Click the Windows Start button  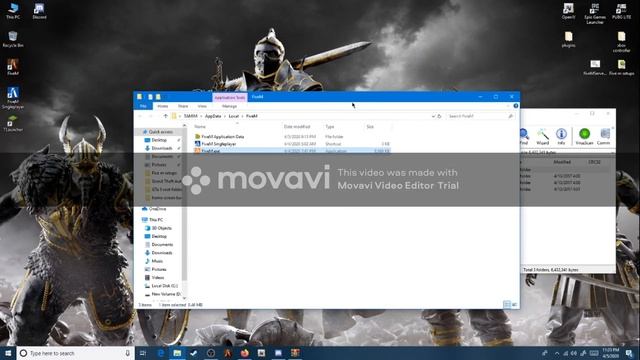[8, 353]
